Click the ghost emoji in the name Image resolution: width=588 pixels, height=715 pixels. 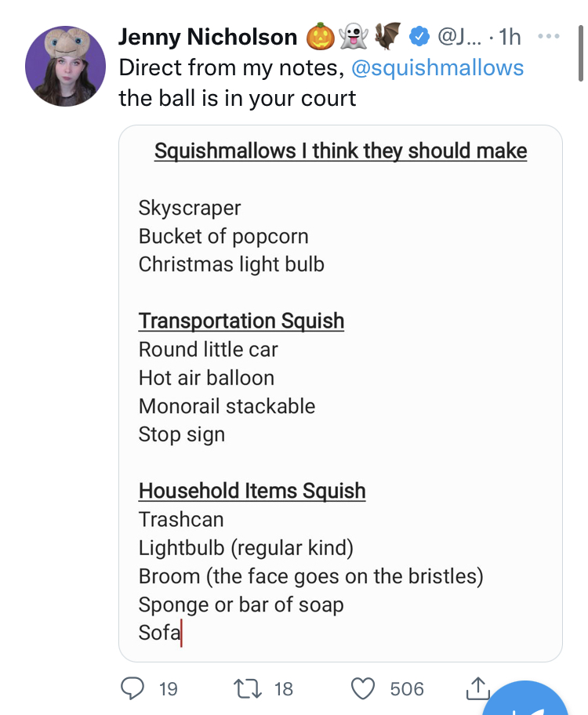[354, 37]
